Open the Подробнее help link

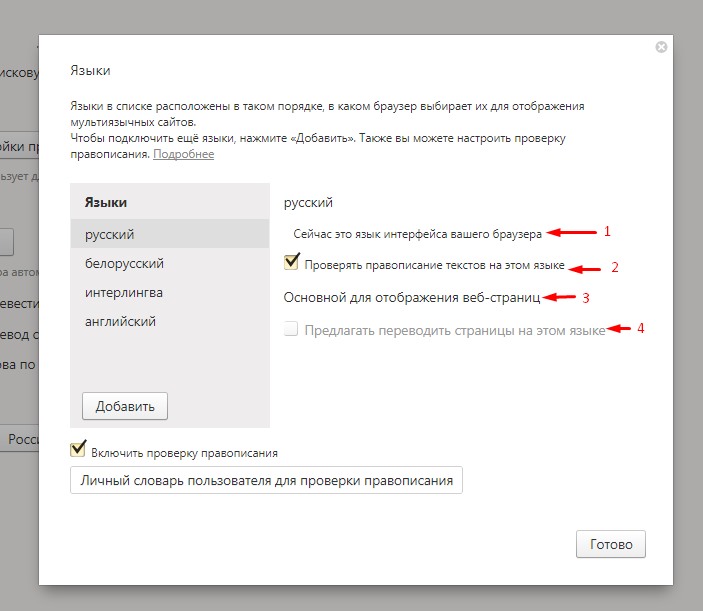pos(183,154)
